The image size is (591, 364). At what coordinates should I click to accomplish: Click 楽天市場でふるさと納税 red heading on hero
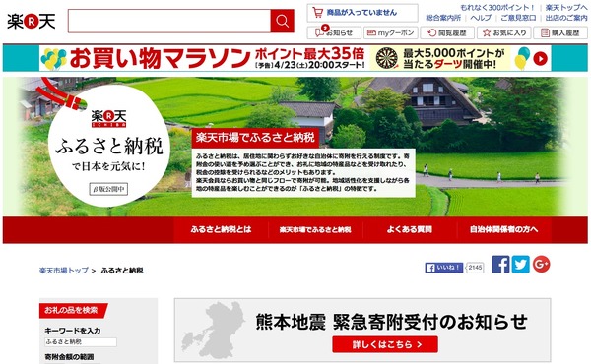255,138
